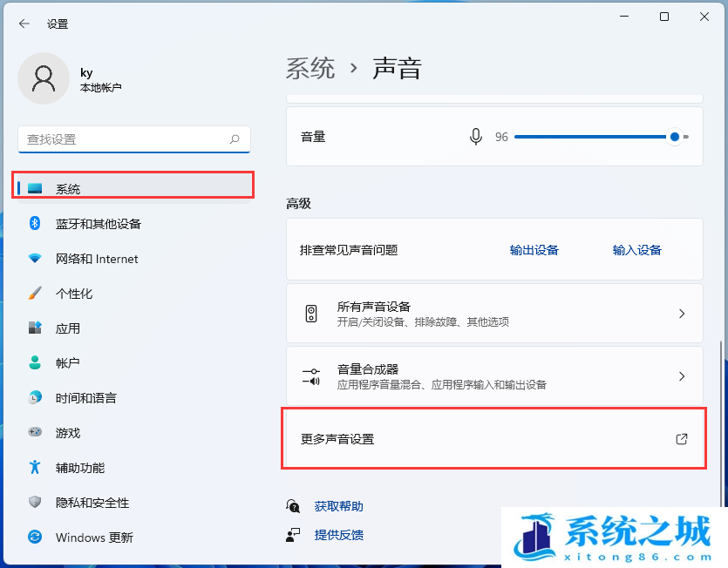Expand the All sound devices entry

(494, 314)
